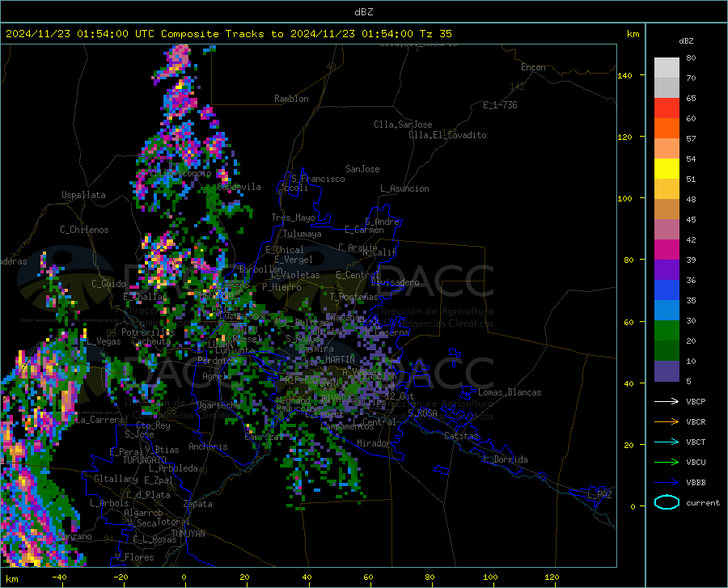The height and width of the screenshot is (588, 728).
Task: Click the 'TUPUNGATO' place label
Action: 145,460
